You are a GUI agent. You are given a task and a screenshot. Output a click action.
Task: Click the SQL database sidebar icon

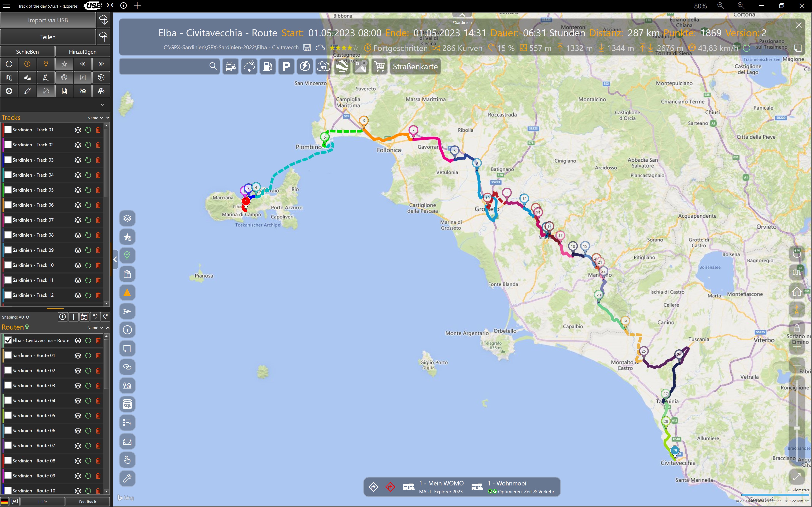127,404
